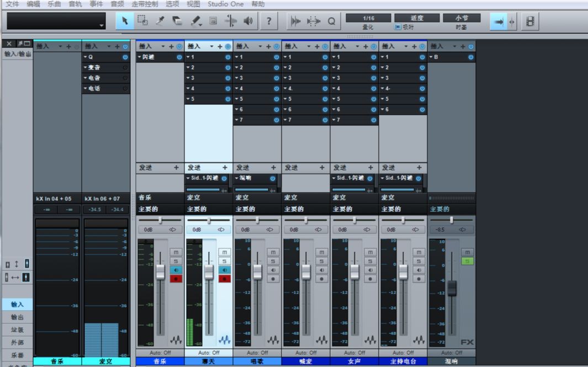Select the Split tool

point(160,21)
